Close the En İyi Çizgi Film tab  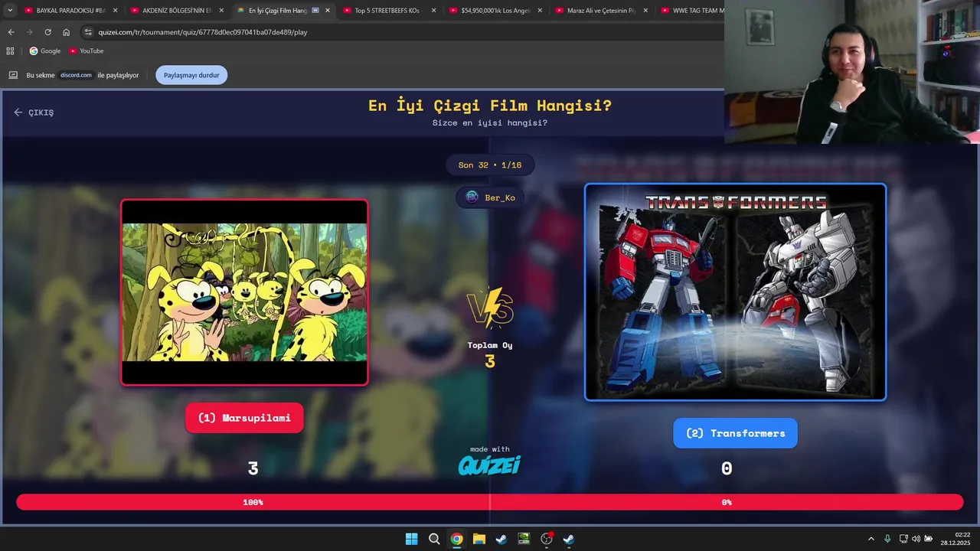click(328, 11)
